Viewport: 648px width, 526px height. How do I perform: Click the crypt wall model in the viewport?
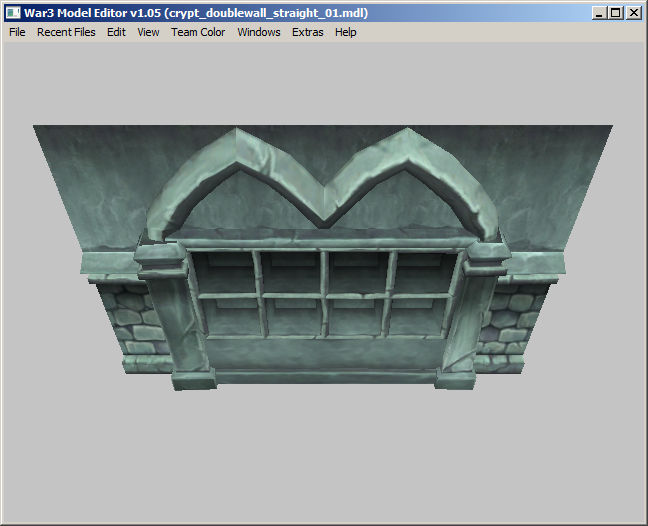[323, 258]
